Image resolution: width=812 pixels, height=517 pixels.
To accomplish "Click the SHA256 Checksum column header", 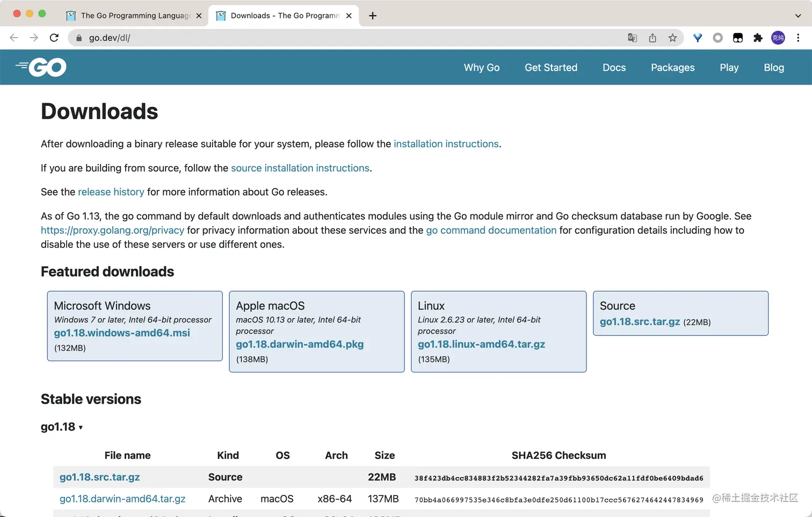I will [x=559, y=455].
